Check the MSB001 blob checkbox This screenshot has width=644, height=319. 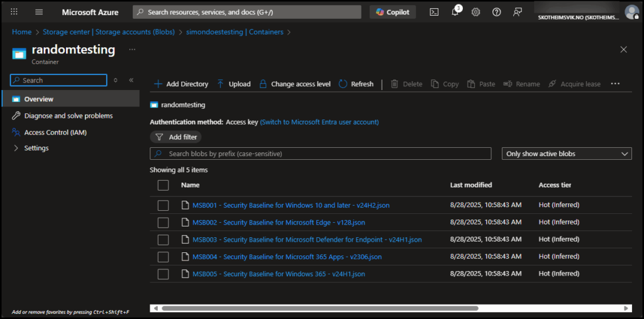pos(163,205)
